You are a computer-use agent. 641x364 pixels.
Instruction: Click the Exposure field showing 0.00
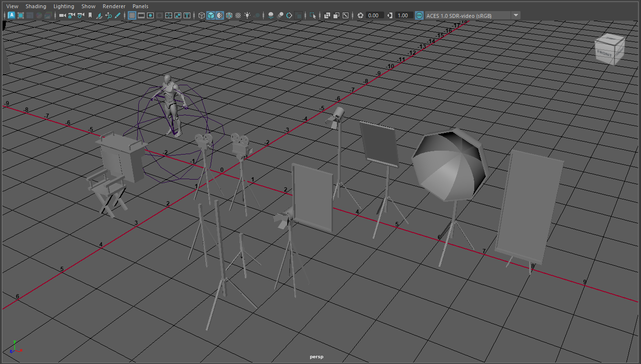pos(375,15)
